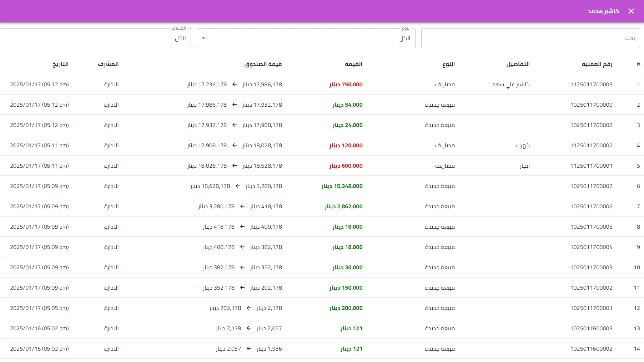
Task: Select operation number 1025011700005
Action: click(591, 227)
